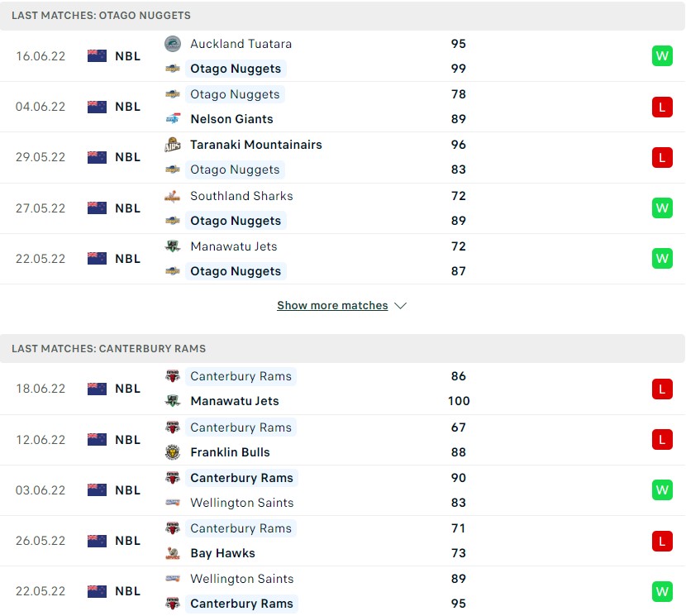Click the red L badge for the 29.05.22 match
This screenshot has width=686, height=616.
click(x=662, y=158)
